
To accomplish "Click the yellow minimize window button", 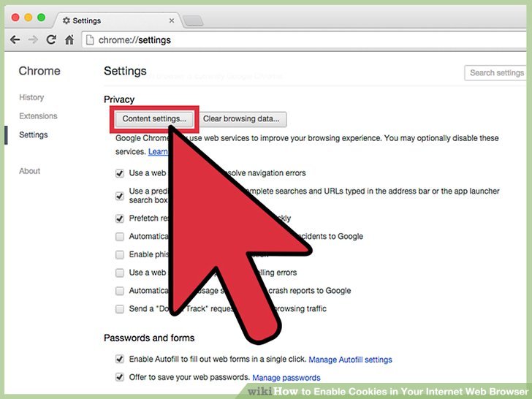I will click(28, 18).
